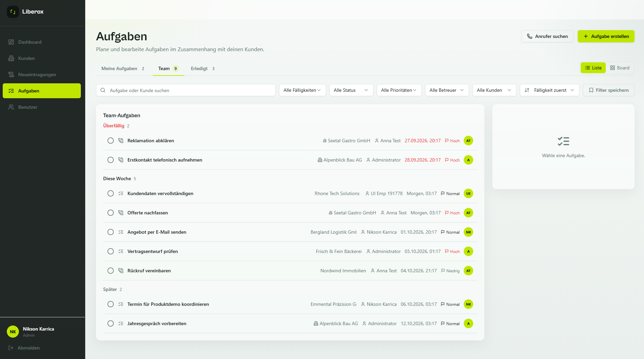Focus the Aufgabe oder Kunde suchen field
Image resolution: width=644 pixels, height=359 pixels.
pos(186,90)
